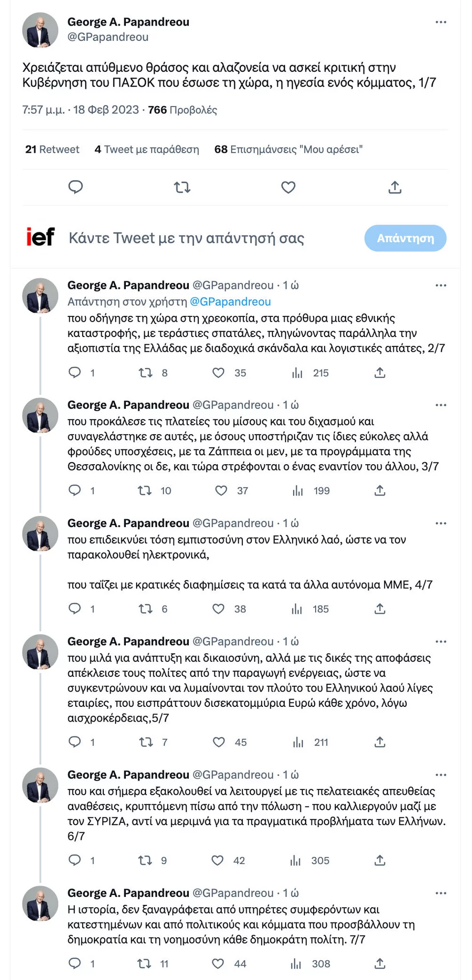This screenshot has width=472, height=980.
Task: Open the 21 Retweet list
Action: pyautogui.click(x=52, y=149)
